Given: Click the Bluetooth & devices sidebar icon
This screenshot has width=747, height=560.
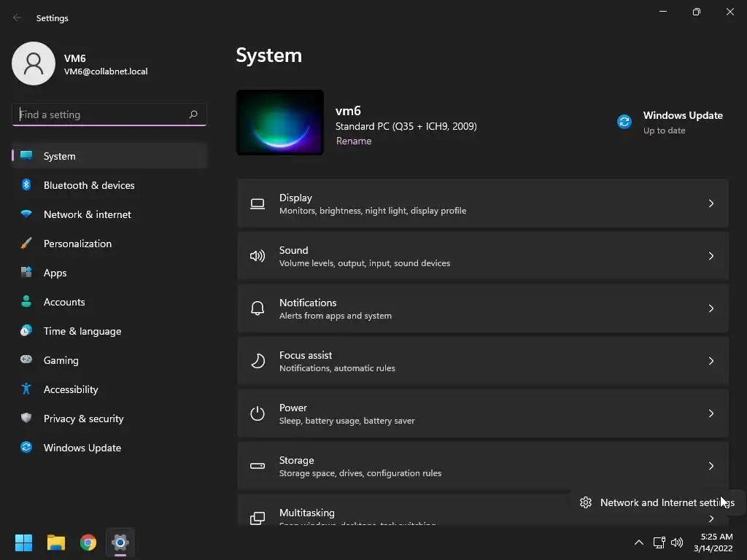Looking at the screenshot, I should pos(26,185).
